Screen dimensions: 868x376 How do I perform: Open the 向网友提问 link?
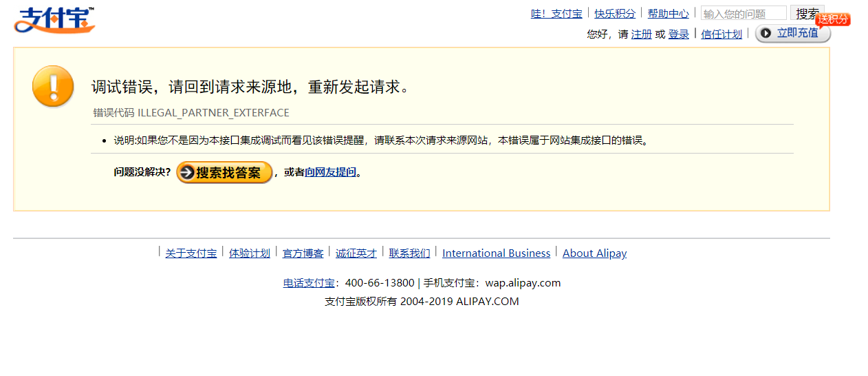pos(331,172)
